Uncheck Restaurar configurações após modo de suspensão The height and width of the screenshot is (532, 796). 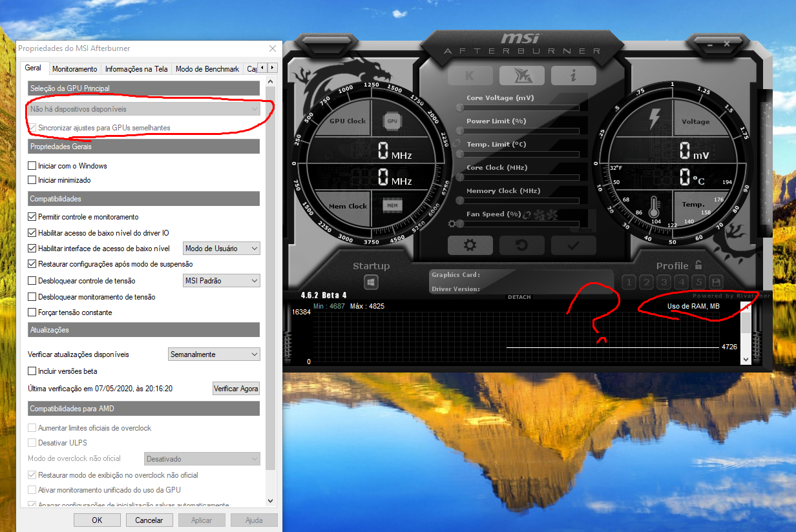point(32,264)
